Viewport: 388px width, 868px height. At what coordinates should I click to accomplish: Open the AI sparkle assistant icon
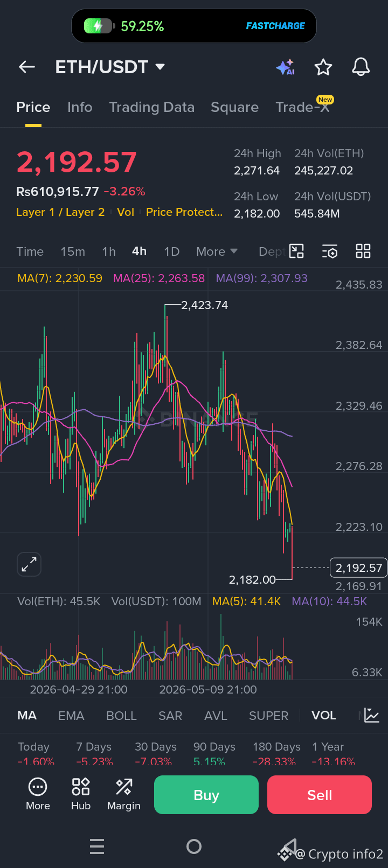(x=286, y=67)
